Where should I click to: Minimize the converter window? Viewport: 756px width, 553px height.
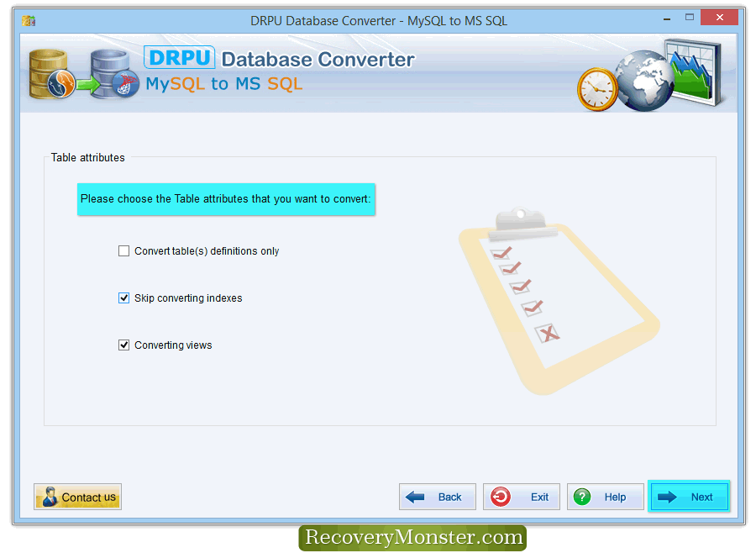point(667,19)
